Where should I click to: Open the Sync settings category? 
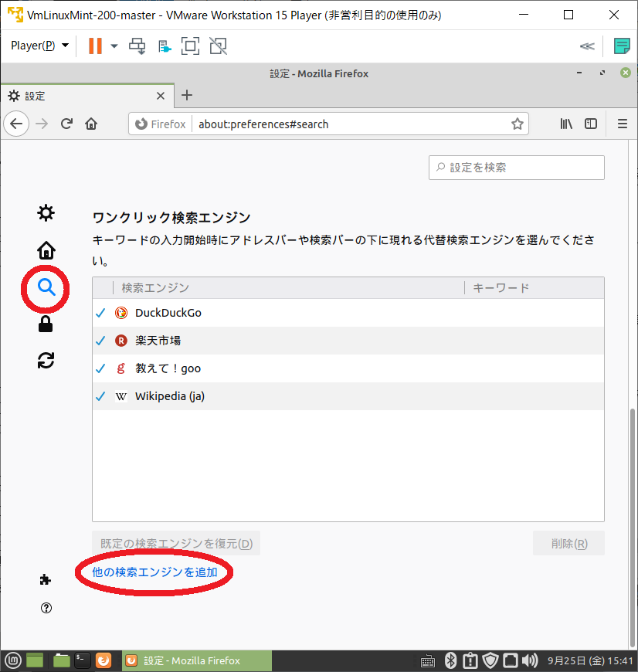46,361
